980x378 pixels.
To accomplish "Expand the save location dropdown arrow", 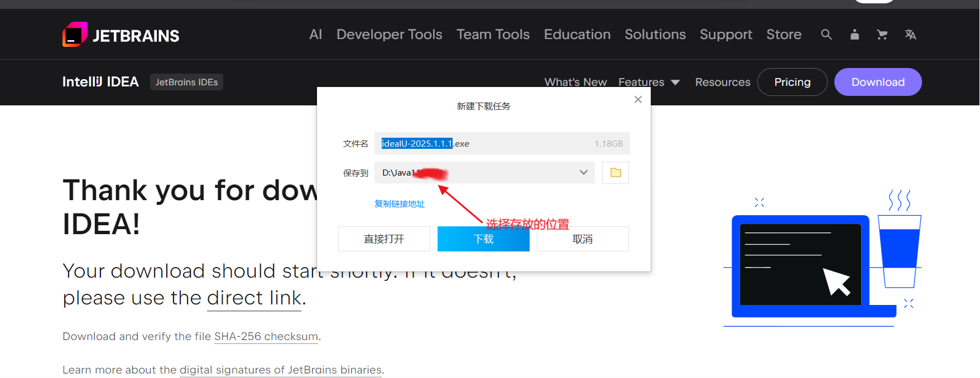I will tap(584, 172).
